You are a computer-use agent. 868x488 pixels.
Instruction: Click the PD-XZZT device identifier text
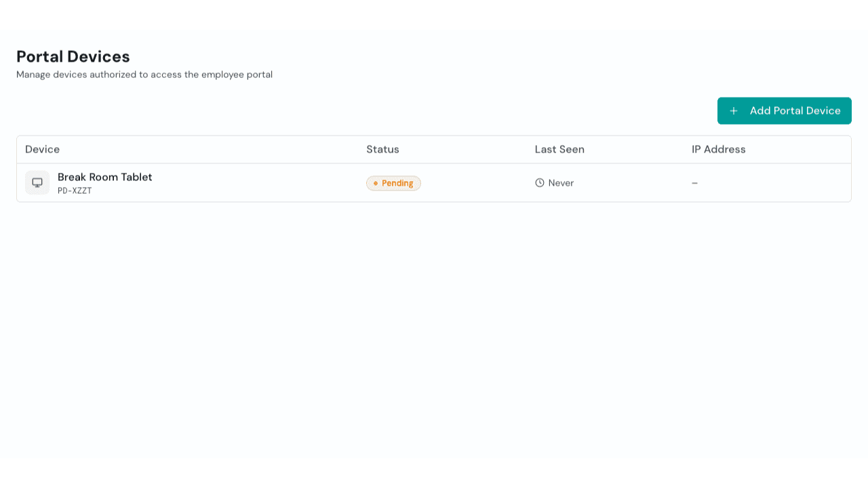pyautogui.click(x=73, y=190)
